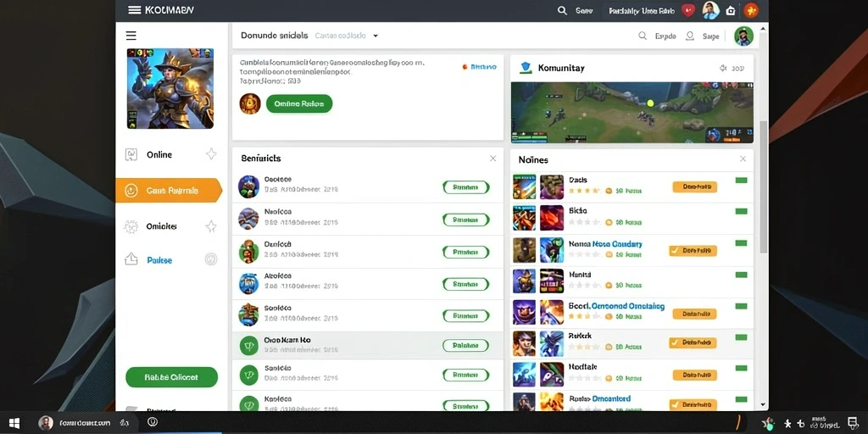
Task: Open the user avatar in the dark top bar
Action: coord(710,10)
